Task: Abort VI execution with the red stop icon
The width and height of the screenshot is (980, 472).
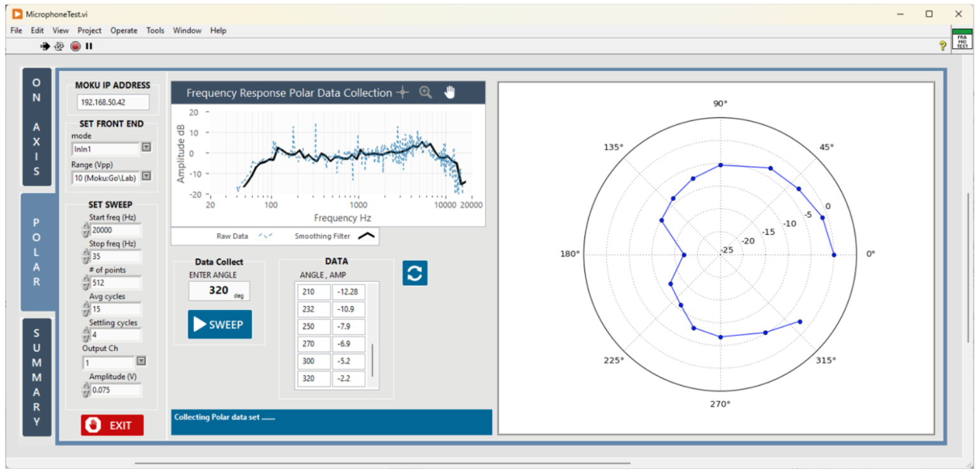Action: coord(75,46)
